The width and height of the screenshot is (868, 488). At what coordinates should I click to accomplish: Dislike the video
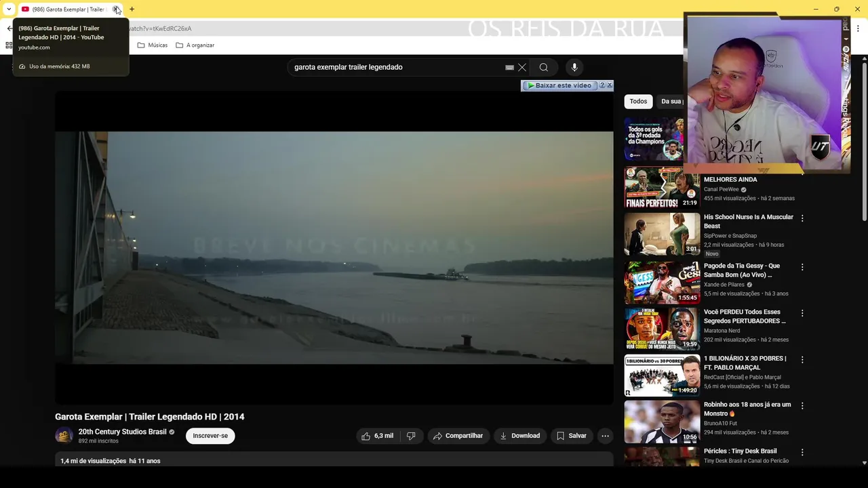[411, 436]
